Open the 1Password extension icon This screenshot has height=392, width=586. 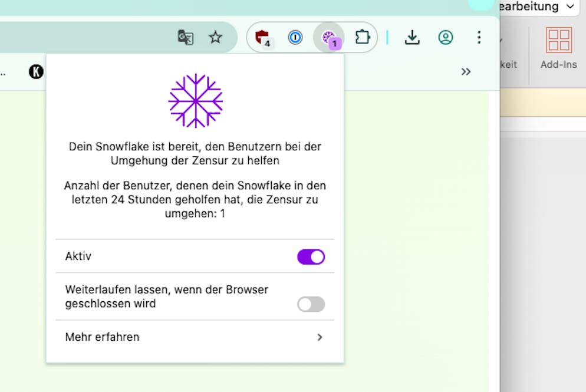[x=295, y=37]
